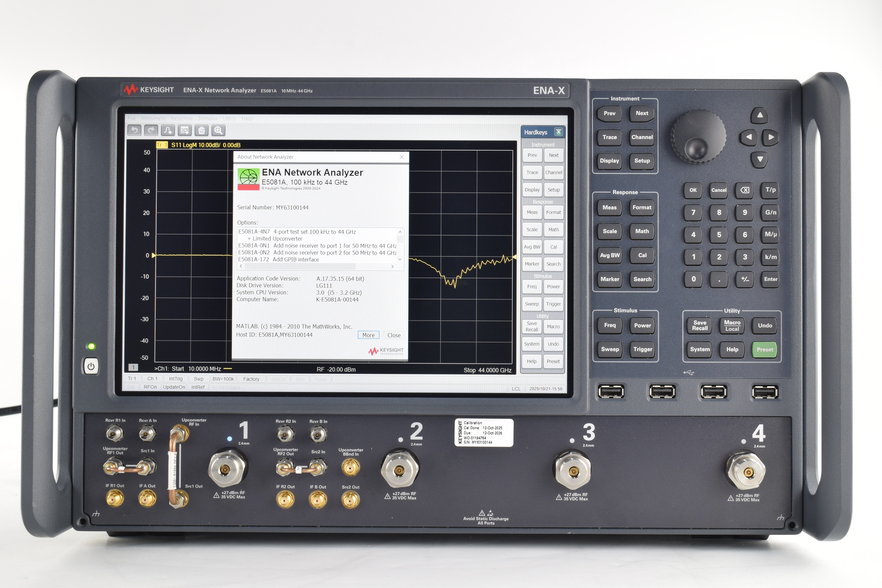Hit the backspace key on the front keypad

point(745,190)
